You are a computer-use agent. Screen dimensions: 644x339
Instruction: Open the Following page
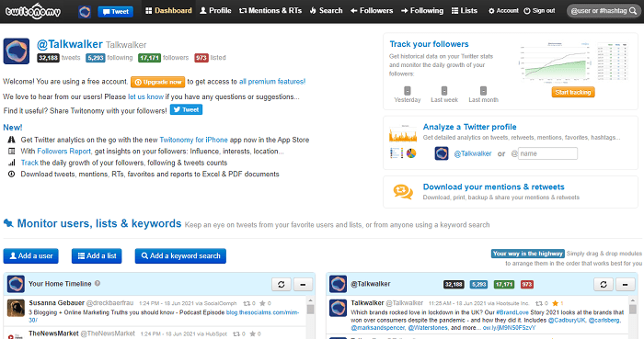click(422, 11)
